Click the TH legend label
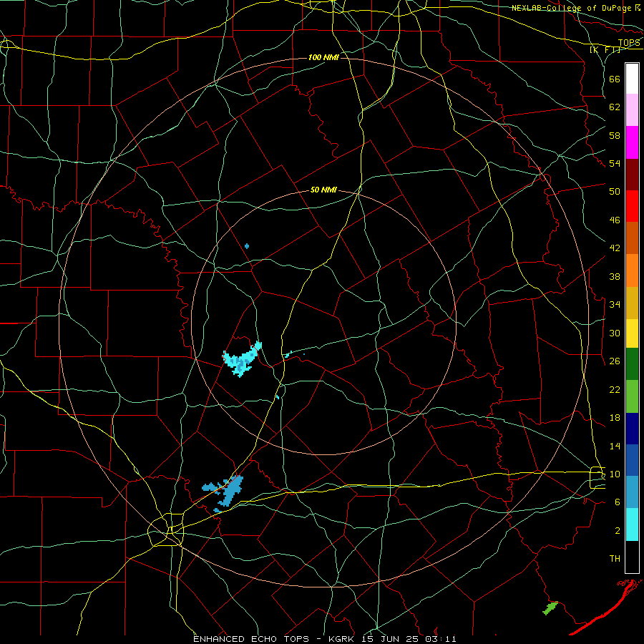644x644 pixels. [615, 559]
